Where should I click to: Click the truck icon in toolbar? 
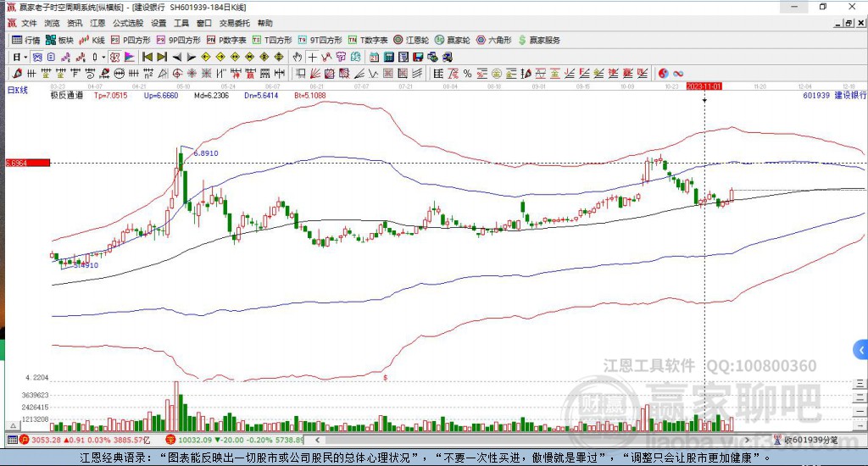click(448, 57)
